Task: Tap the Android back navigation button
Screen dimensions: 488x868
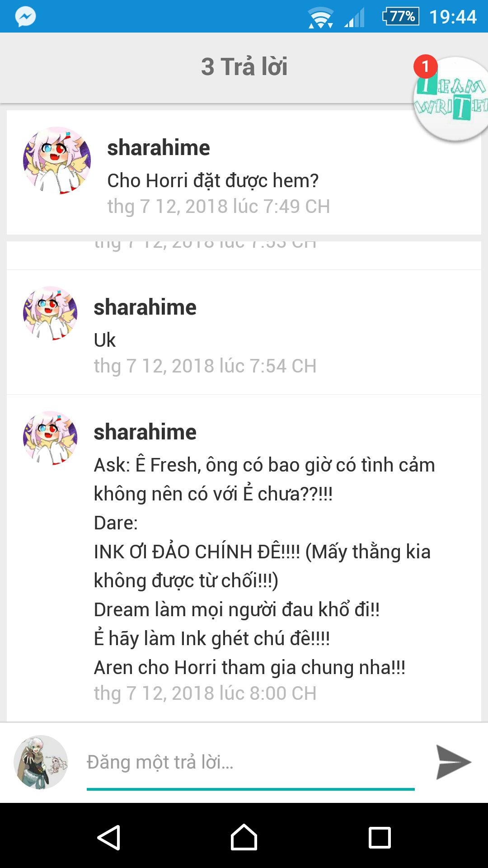Action: (108, 837)
